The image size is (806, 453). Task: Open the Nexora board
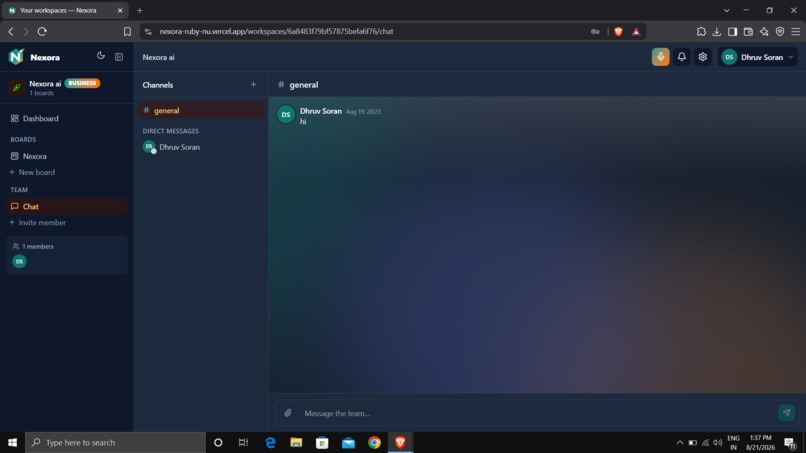point(67,156)
